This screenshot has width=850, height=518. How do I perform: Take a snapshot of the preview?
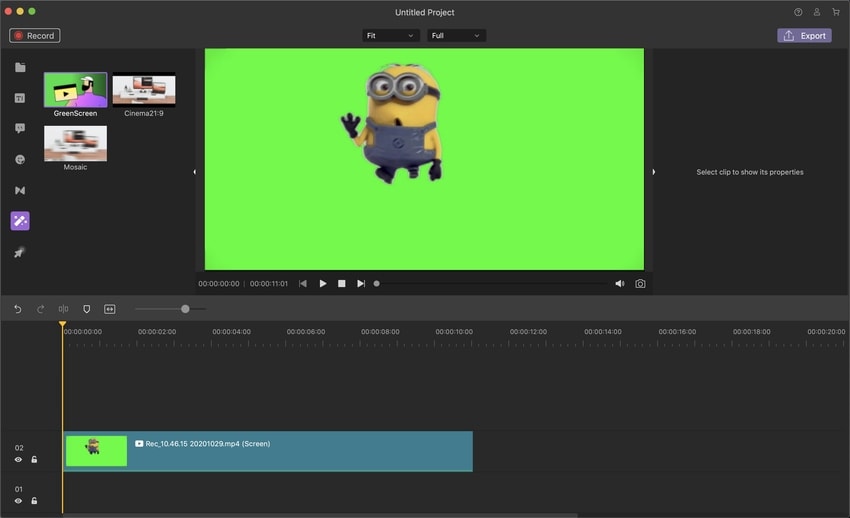pos(640,283)
